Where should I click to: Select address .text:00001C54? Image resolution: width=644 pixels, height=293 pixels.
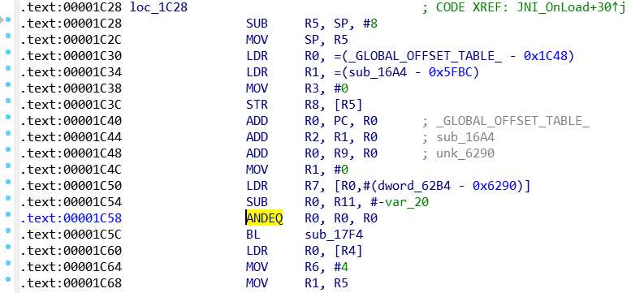71,202
